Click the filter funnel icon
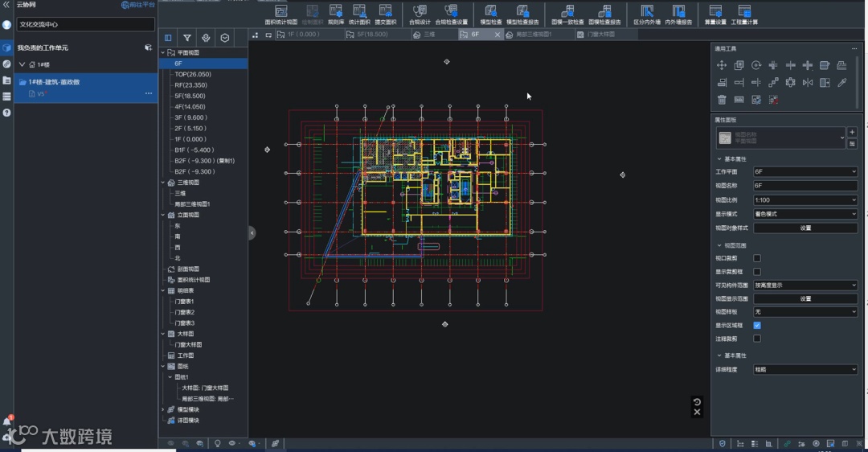This screenshot has height=452, width=868. (187, 38)
